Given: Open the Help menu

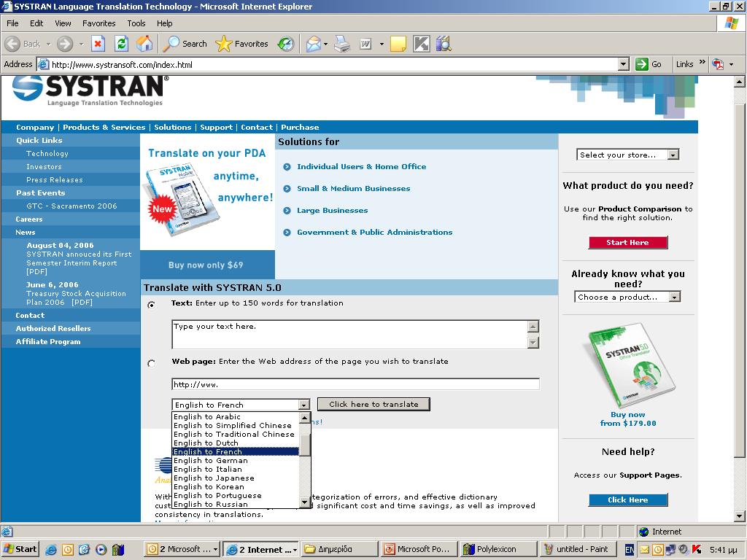Looking at the screenshot, I should [164, 23].
